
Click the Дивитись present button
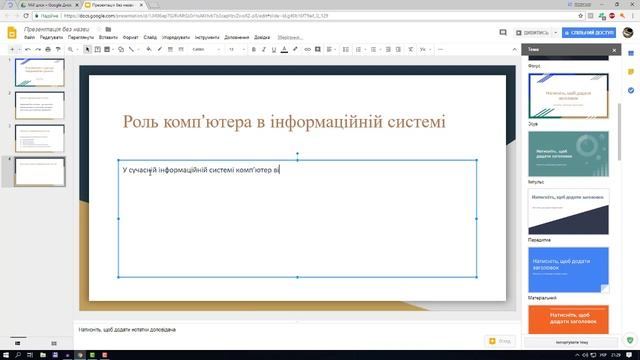click(532, 33)
